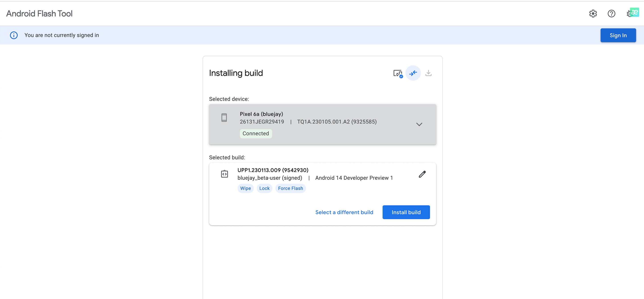This screenshot has height=299, width=644.
Task: Click the Wipe option chip
Action: click(246, 188)
